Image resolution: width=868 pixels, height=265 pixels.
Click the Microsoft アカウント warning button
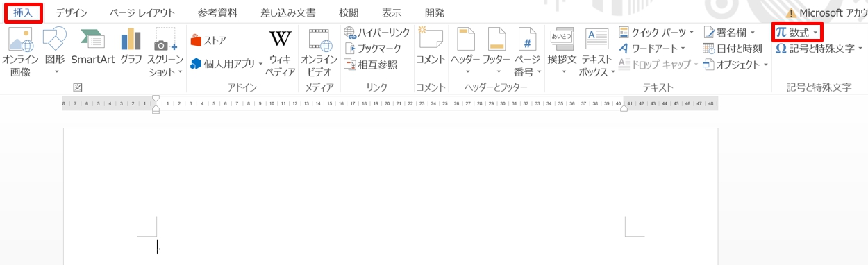tap(826, 13)
